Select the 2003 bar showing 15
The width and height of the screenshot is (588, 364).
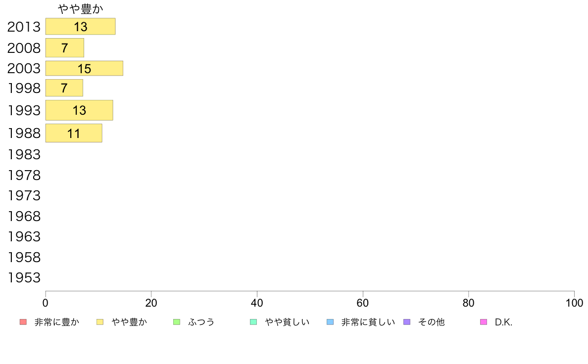(x=84, y=68)
